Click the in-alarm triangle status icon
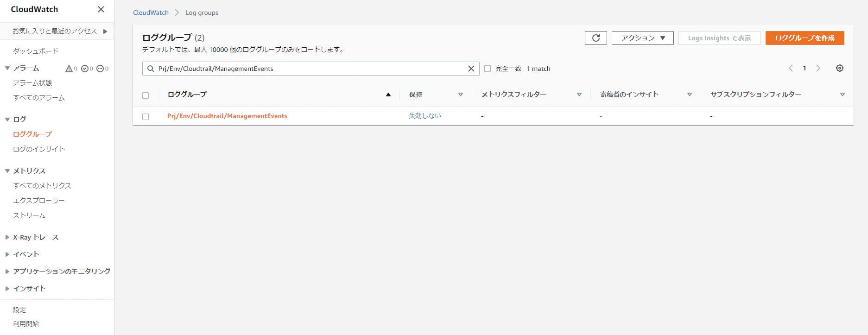This screenshot has width=868, height=335. [x=69, y=69]
